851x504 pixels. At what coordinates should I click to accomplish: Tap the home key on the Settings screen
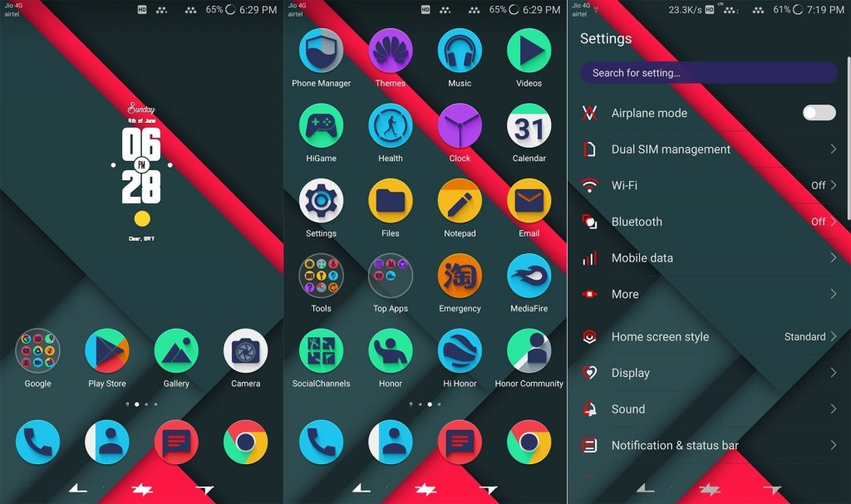click(x=710, y=489)
